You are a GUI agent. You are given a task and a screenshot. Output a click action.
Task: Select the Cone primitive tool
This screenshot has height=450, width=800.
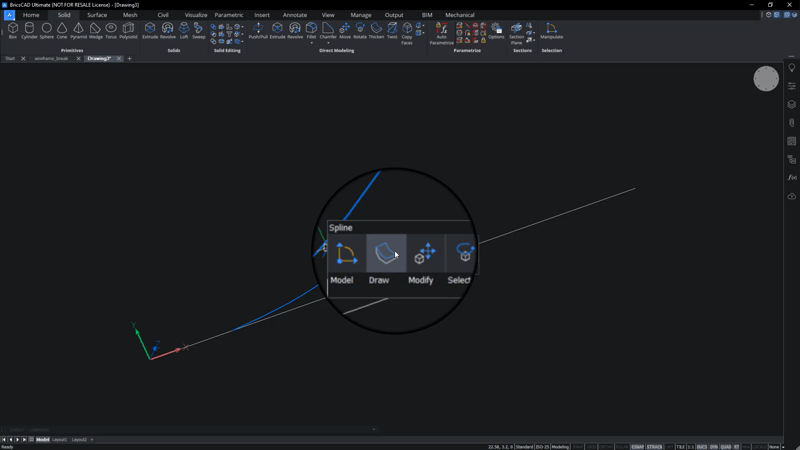62,30
